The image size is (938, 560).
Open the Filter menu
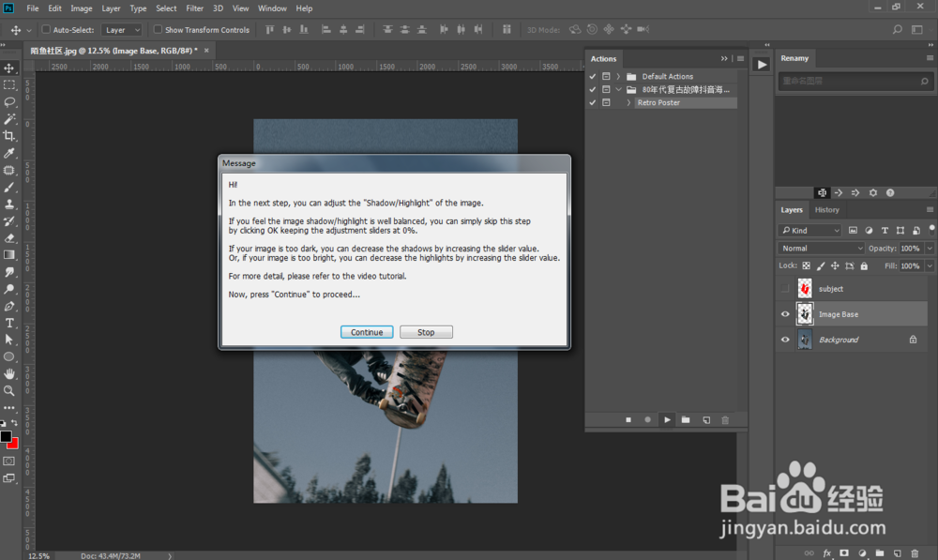point(194,8)
